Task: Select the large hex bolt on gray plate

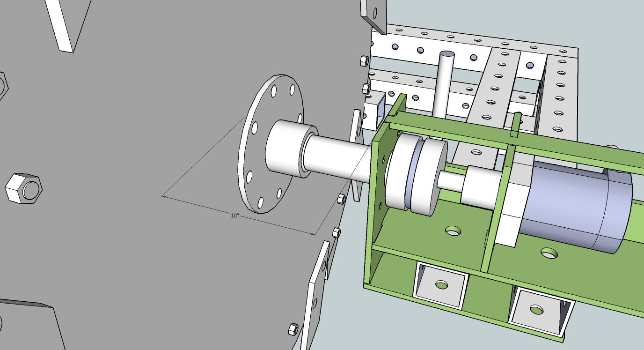Action: (x=23, y=188)
